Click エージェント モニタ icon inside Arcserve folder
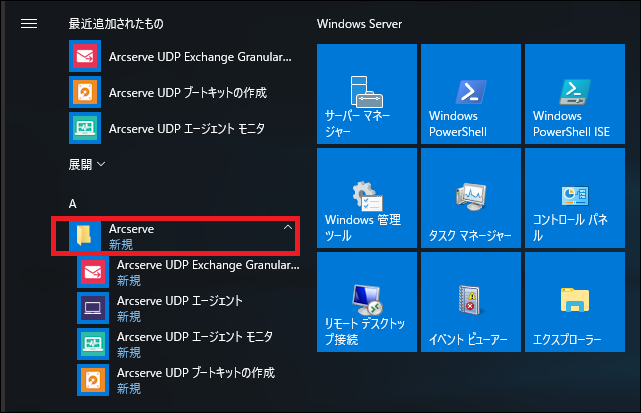This screenshot has height=413, width=641. point(93,344)
